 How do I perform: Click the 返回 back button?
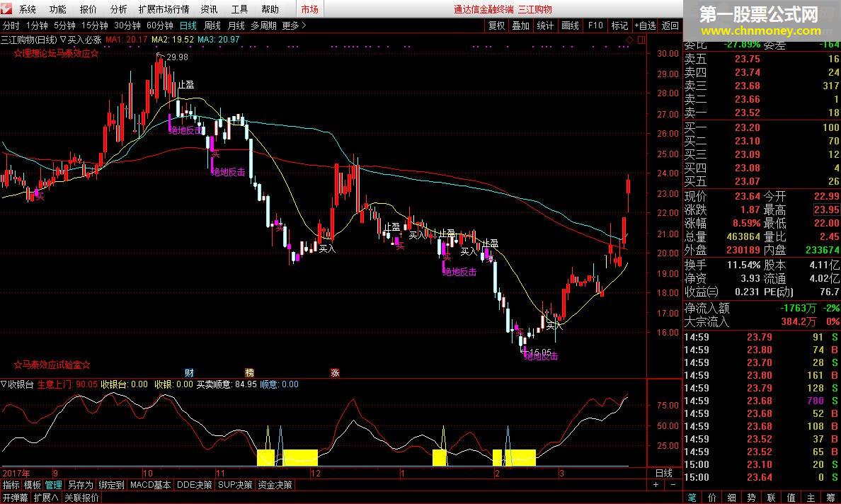point(670,25)
